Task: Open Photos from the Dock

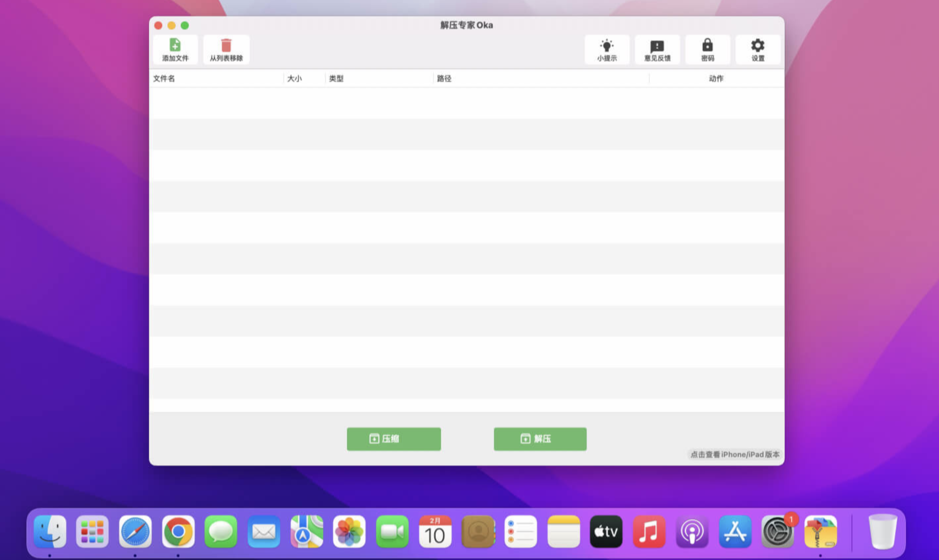Action: (x=349, y=532)
